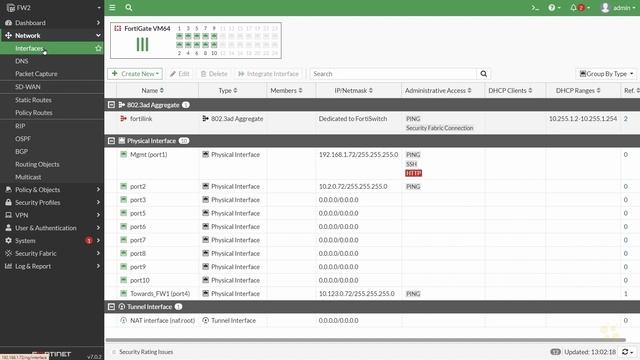This screenshot has height=360, width=640.
Task: Open Multicast page
Action: tap(28, 177)
